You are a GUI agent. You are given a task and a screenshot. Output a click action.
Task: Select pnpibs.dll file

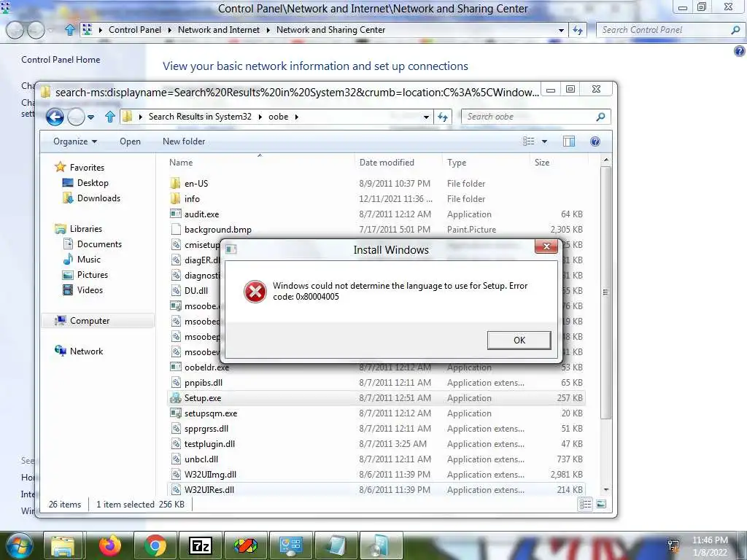[x=204, y=383]
